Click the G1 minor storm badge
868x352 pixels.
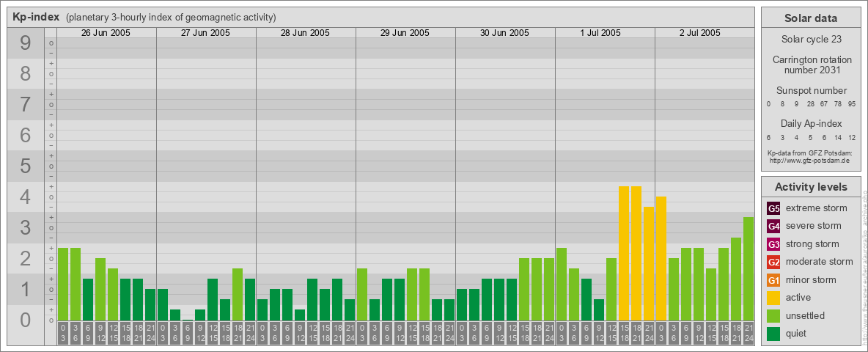coord(773,280)
